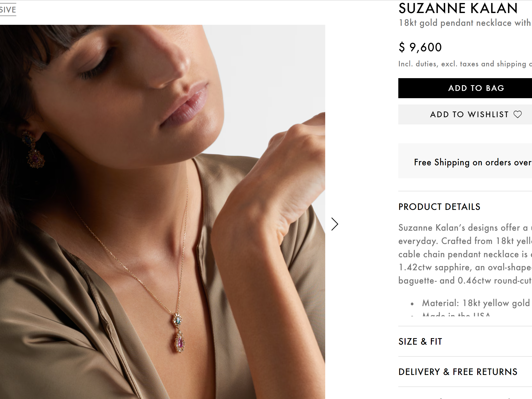Click the wishlist heart icon

pos(518,114)
